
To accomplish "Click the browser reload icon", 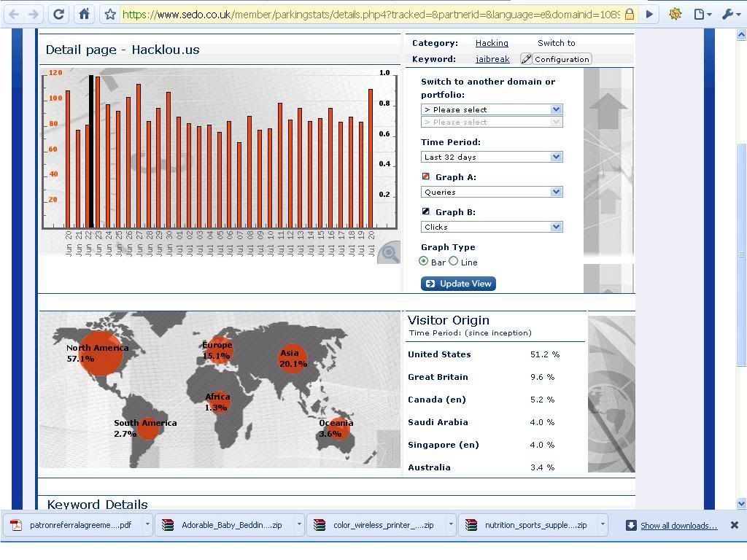I will [x=58, y=14].
